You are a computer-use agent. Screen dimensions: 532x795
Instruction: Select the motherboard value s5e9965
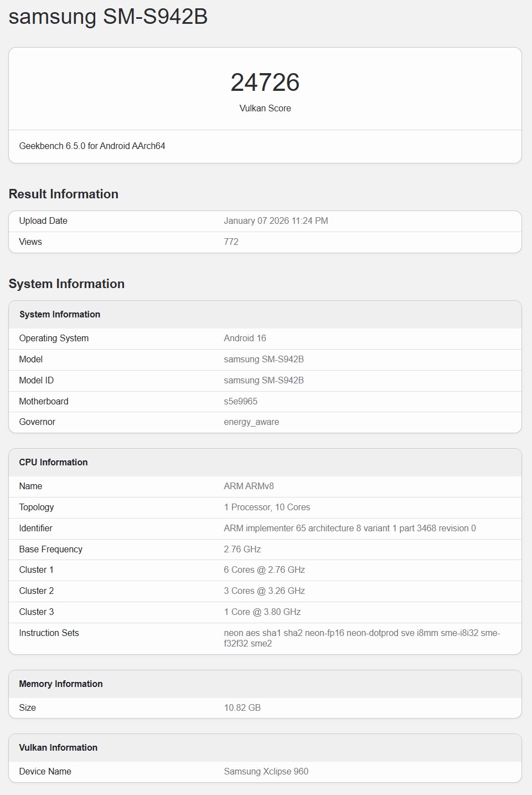click(240, 402)
